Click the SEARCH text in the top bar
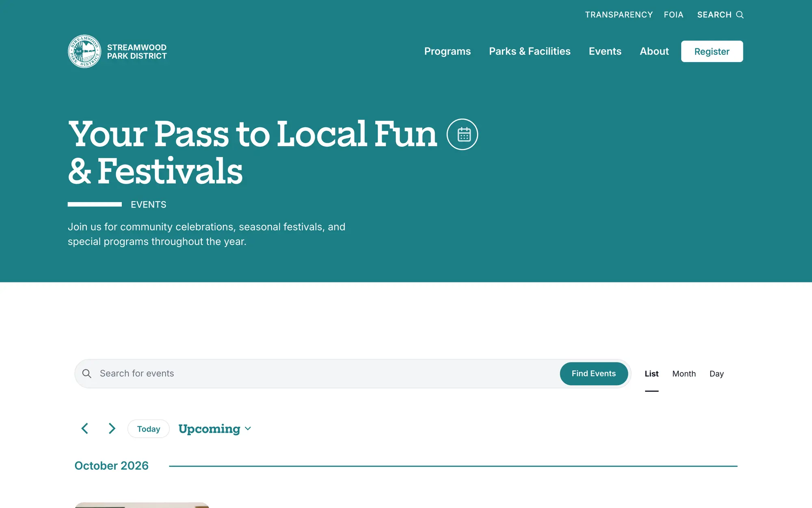This screenshot has width=812, height=508. click(x=714, y=15)
